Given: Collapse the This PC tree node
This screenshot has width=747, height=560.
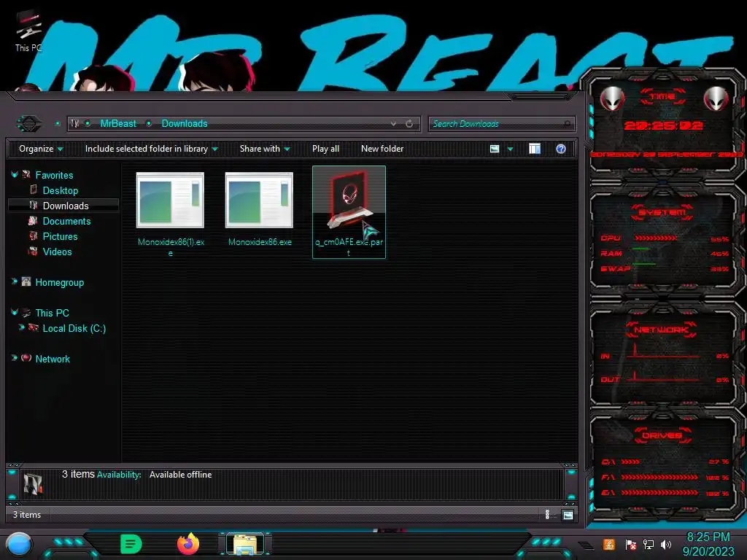Looking at the screenshot, I should pos(15,312).
